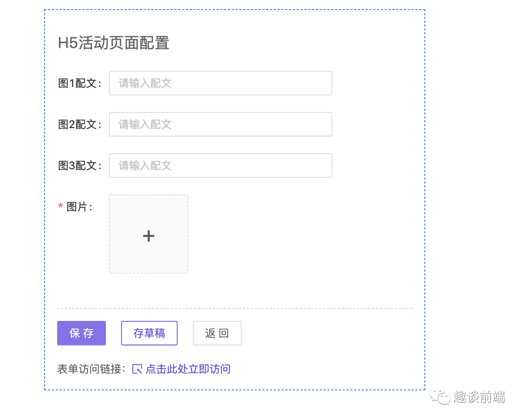Click the 请输入配文 placeholder in the first input
The height and width of the screenshot is (420, 522).
click(x=145, y=83)
